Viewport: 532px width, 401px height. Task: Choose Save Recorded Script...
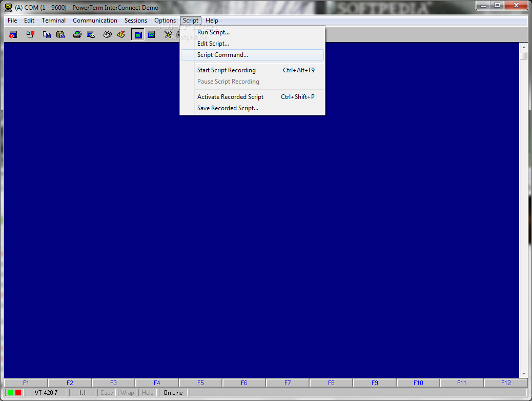pyautogui.click(x=253, y=108)
